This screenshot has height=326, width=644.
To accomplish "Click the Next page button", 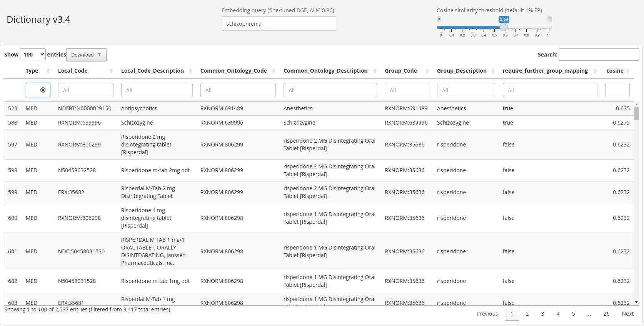I will (x=627, y=314).
